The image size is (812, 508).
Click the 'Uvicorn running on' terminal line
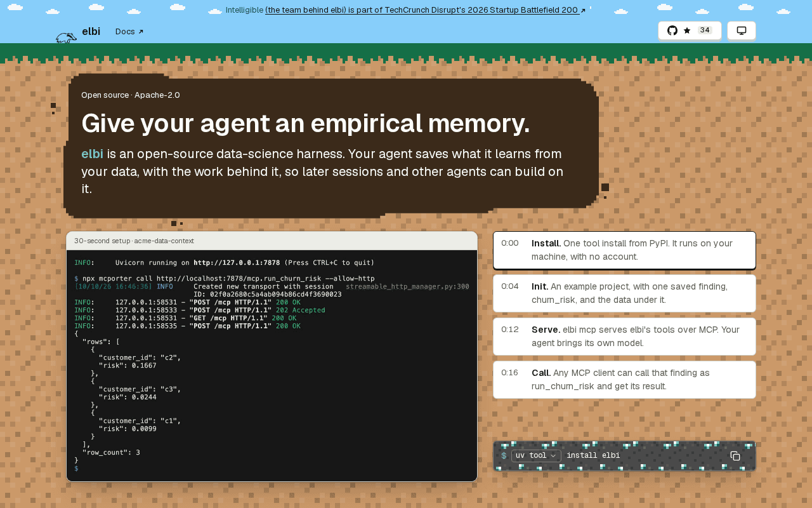coord(224,263)
